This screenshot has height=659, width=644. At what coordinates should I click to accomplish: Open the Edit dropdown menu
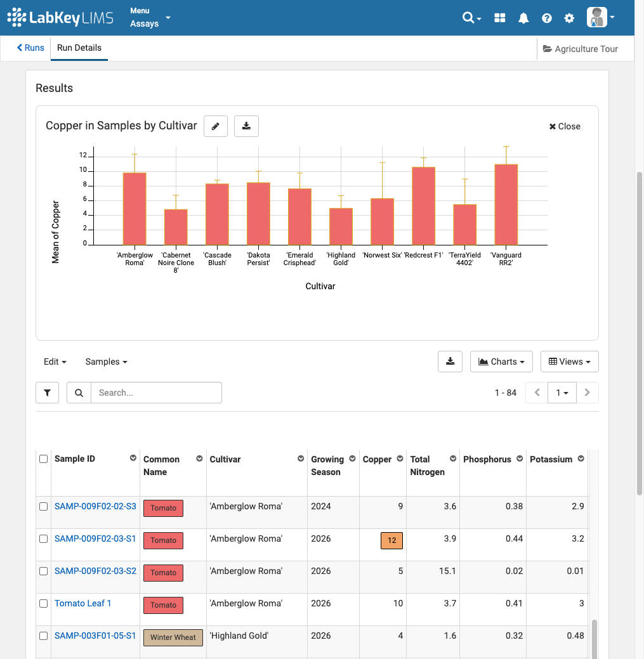pos(55,362)
